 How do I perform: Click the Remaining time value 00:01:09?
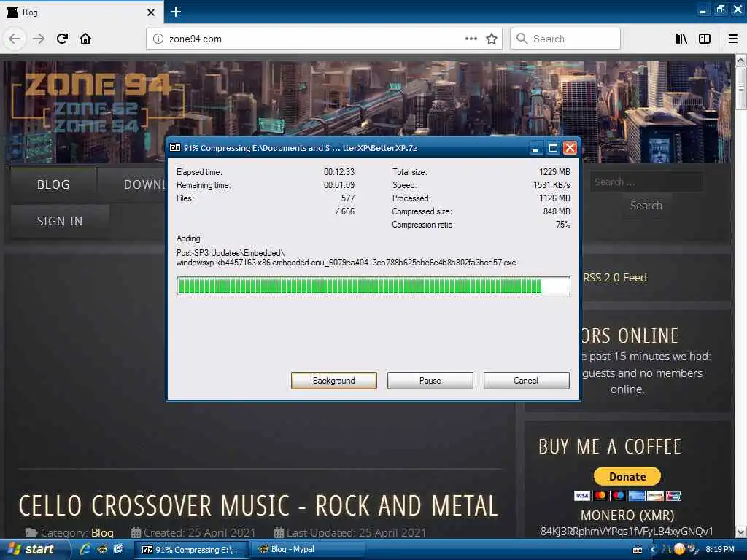point(339,184)
